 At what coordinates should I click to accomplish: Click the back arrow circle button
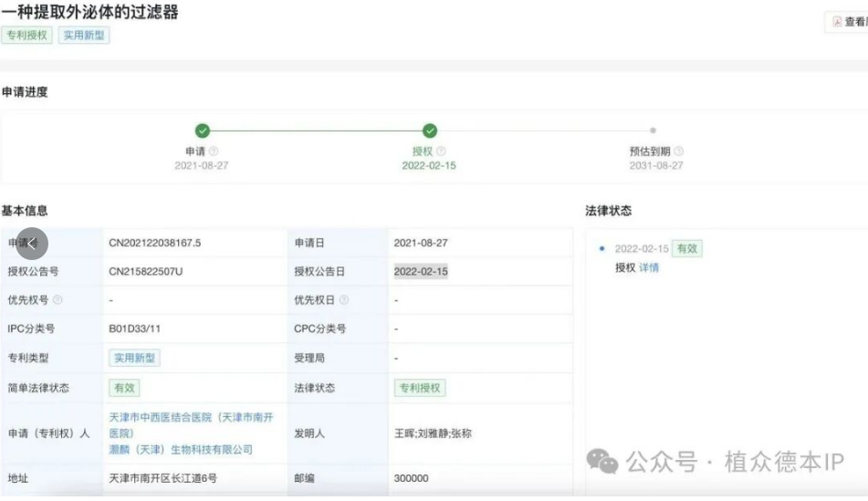pyautogui.click(x=33, y=243)
